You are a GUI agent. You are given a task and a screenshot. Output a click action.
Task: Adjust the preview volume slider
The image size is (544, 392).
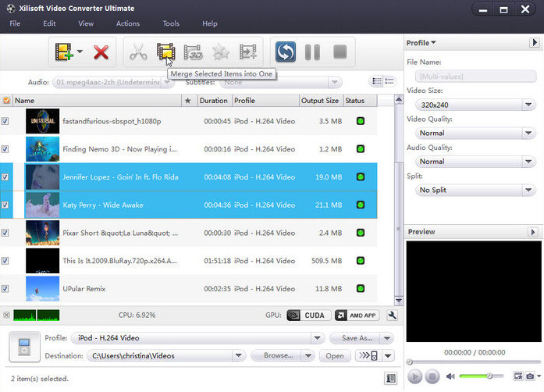click(x=482, y=376)
